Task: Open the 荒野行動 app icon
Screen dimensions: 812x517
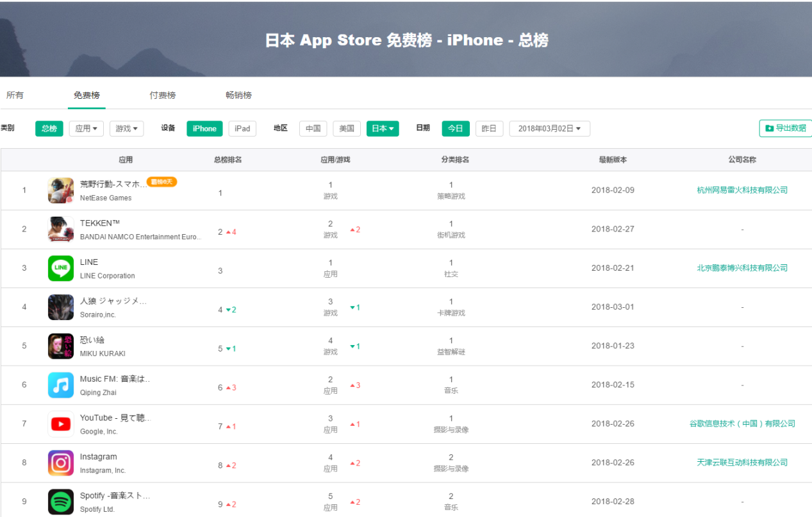Action: (61, 191)
